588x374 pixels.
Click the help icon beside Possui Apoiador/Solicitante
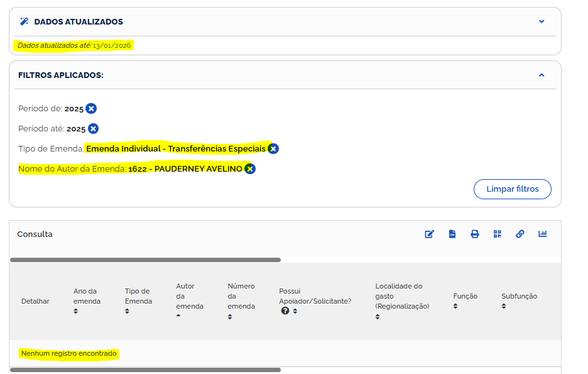[285, 311]
